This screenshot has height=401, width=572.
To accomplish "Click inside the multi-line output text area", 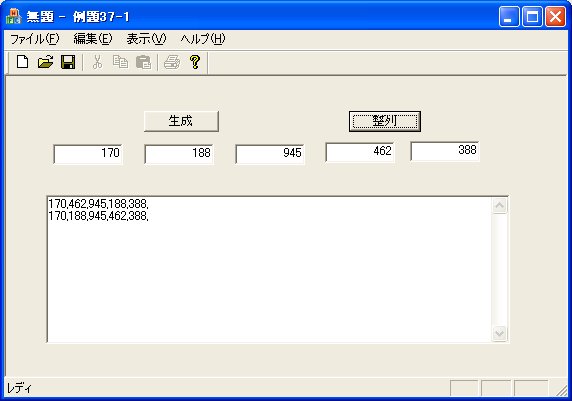I will (x=270, y=269).
